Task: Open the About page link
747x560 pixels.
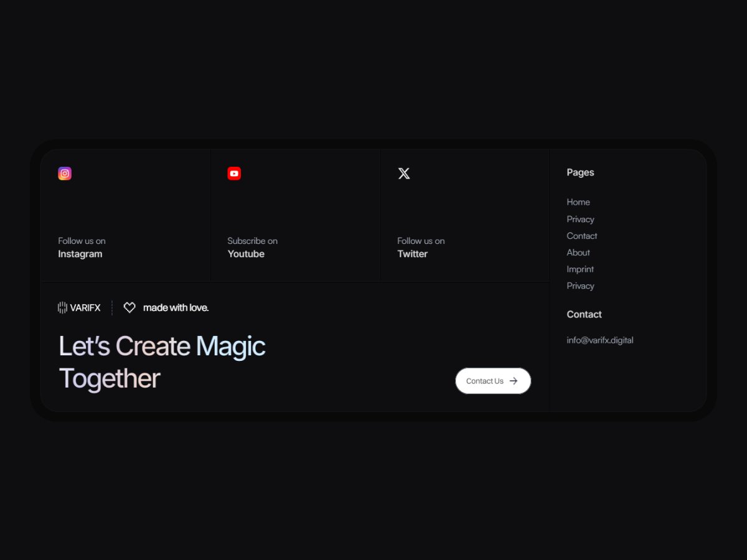Action: coord(578,252)
